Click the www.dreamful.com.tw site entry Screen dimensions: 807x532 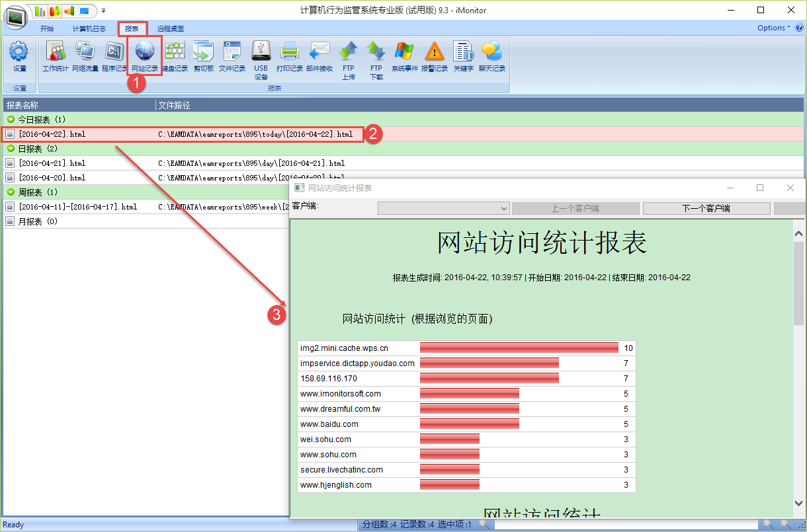coord(340,409)
